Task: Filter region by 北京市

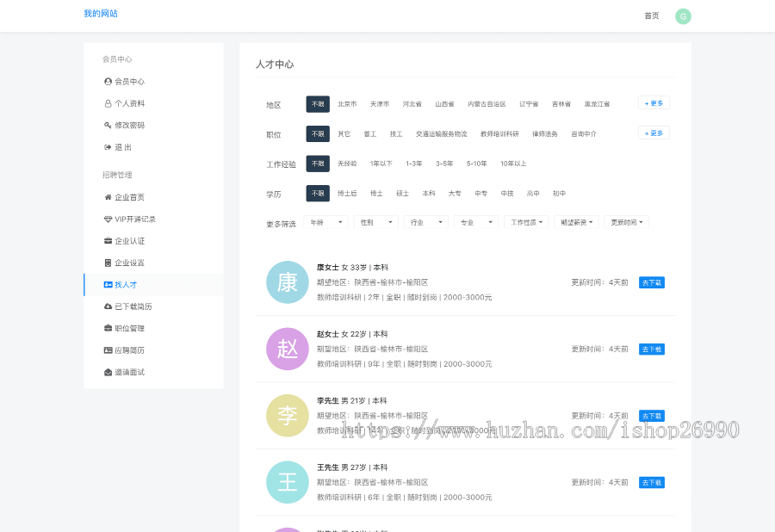Action: 347,104
